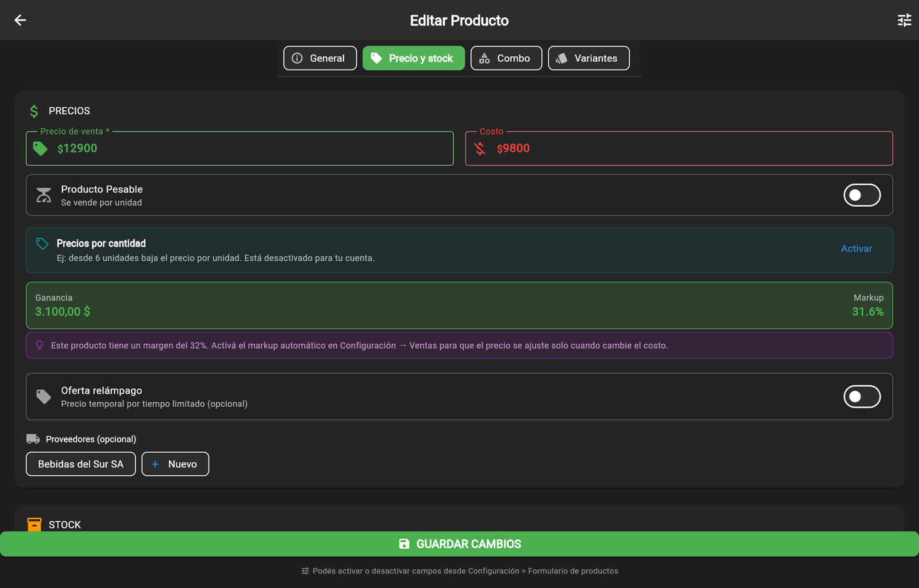Activate Precios por cantidad via Activar
The height and width of the screenshot is (588, 919).
856,249
